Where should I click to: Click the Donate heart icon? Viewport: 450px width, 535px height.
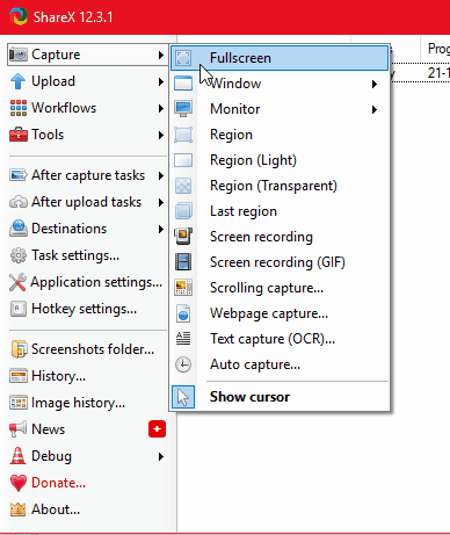click(18, 483)
